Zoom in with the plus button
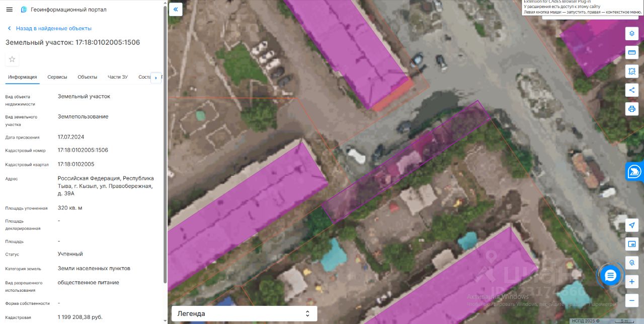 (x=632, y=282)
